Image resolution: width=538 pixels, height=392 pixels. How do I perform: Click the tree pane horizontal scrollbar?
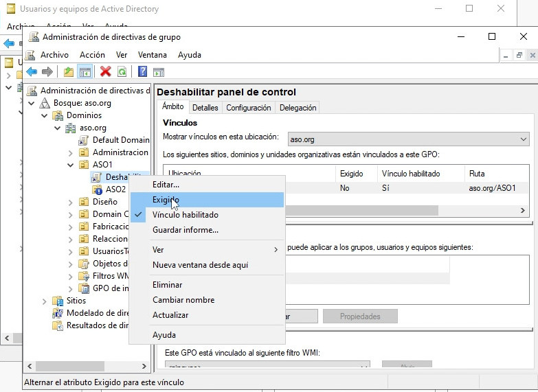tap(82, 367)
